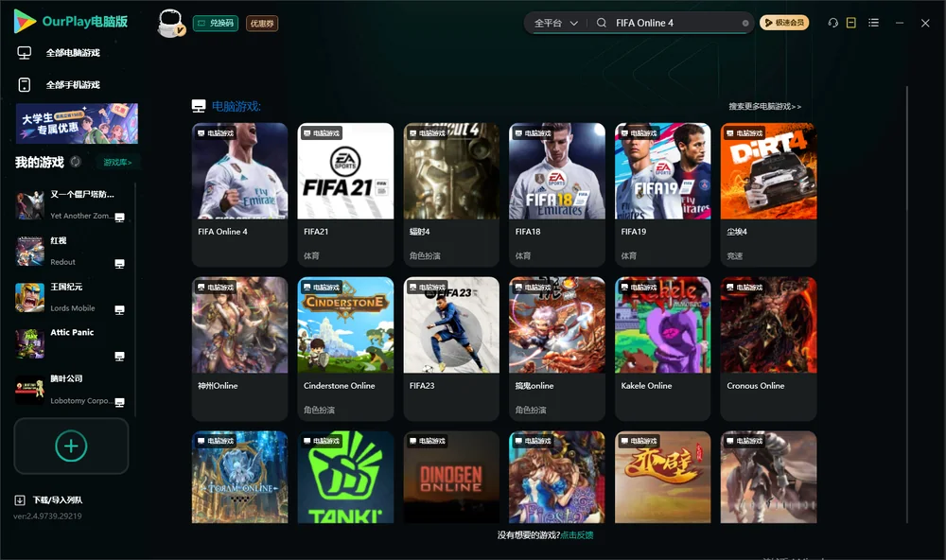Focus the FIFA Online 4 search field

coord(675,23)
